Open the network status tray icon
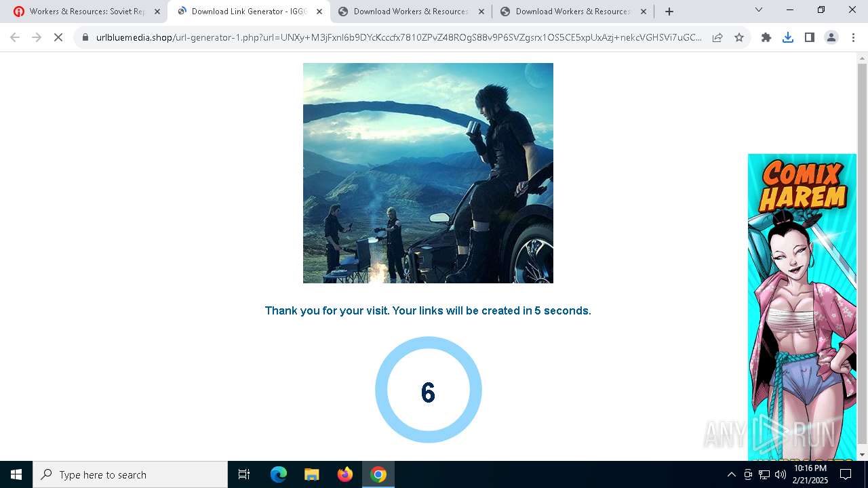 pos(764,474)
